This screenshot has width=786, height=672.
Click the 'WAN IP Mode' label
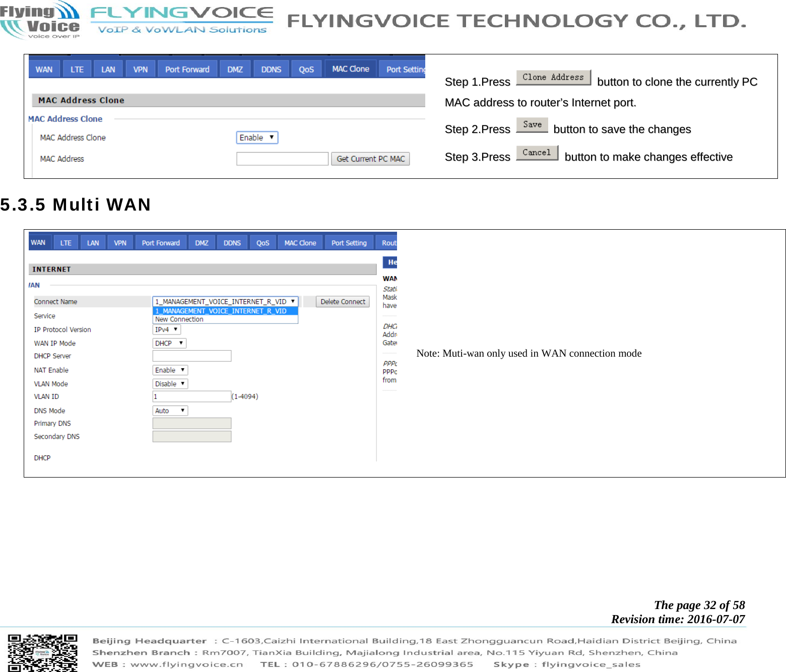55,343
